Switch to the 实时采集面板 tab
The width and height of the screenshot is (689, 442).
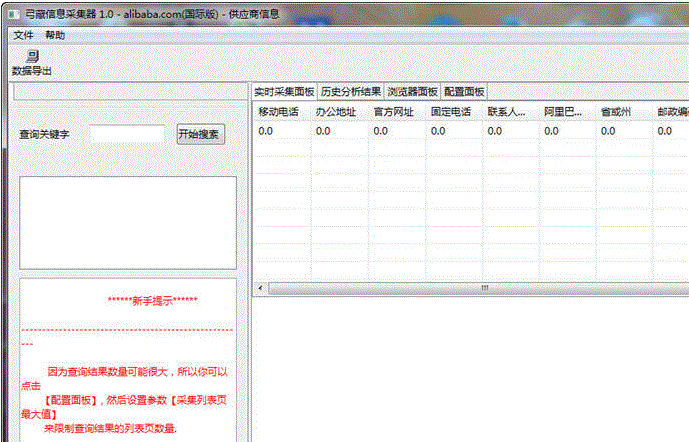284,91
